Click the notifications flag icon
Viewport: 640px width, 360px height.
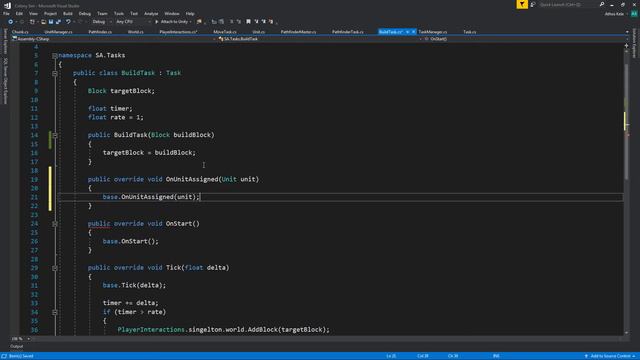522,4
